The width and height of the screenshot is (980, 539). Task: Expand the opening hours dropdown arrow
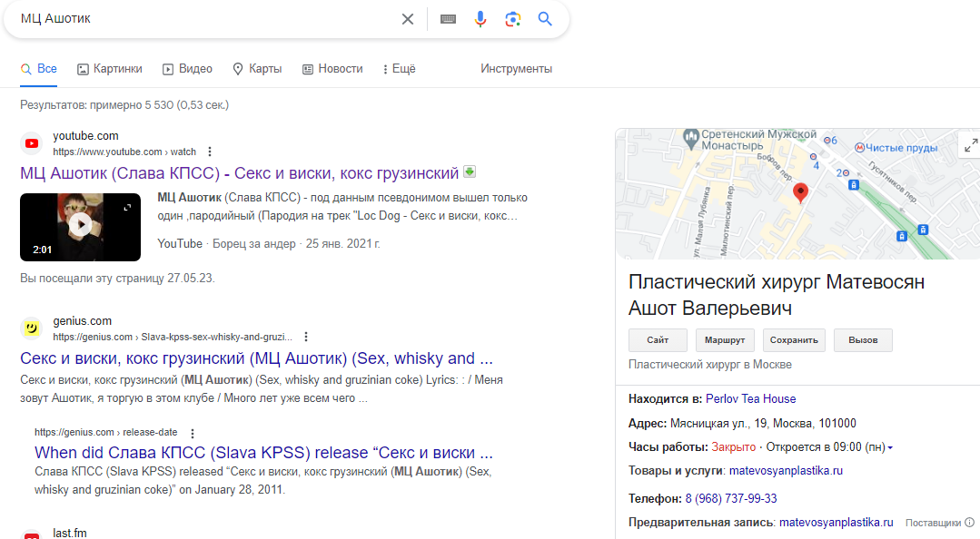[890, 447]
